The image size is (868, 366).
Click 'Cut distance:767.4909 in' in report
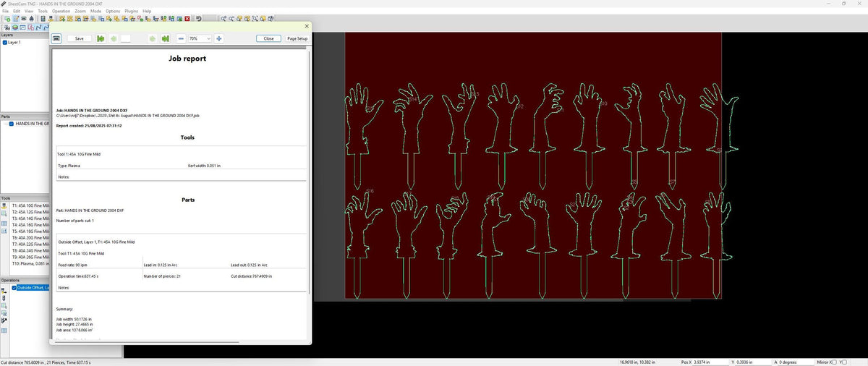(x=252, y=276)
